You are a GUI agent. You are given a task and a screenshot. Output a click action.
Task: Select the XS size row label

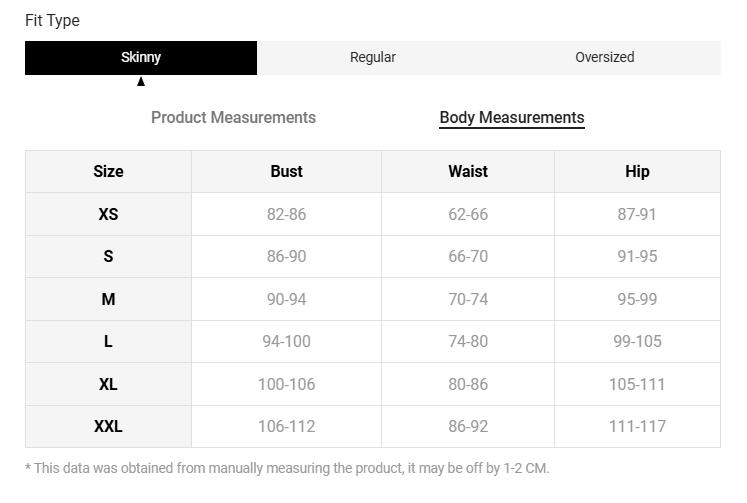108,214
